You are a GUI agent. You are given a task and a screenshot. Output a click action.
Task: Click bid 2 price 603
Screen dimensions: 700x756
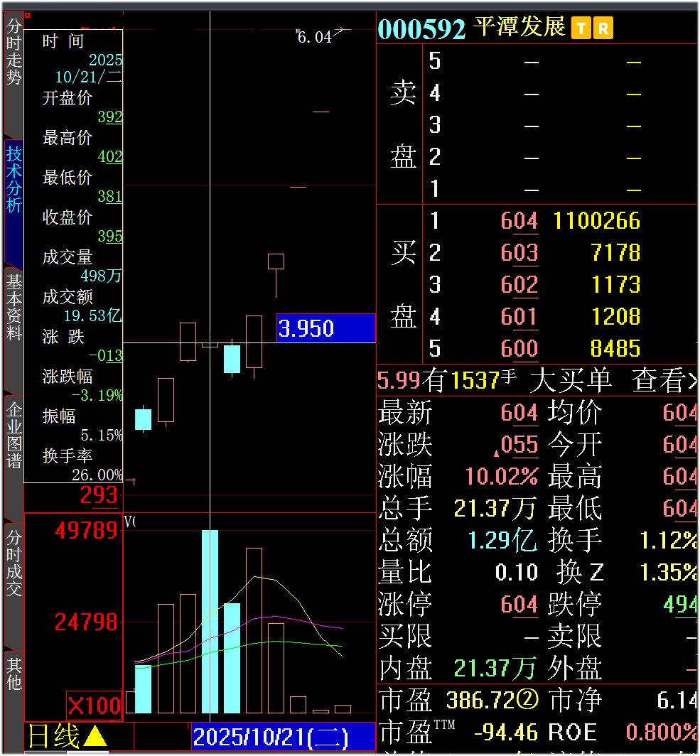tap(519, 253)
